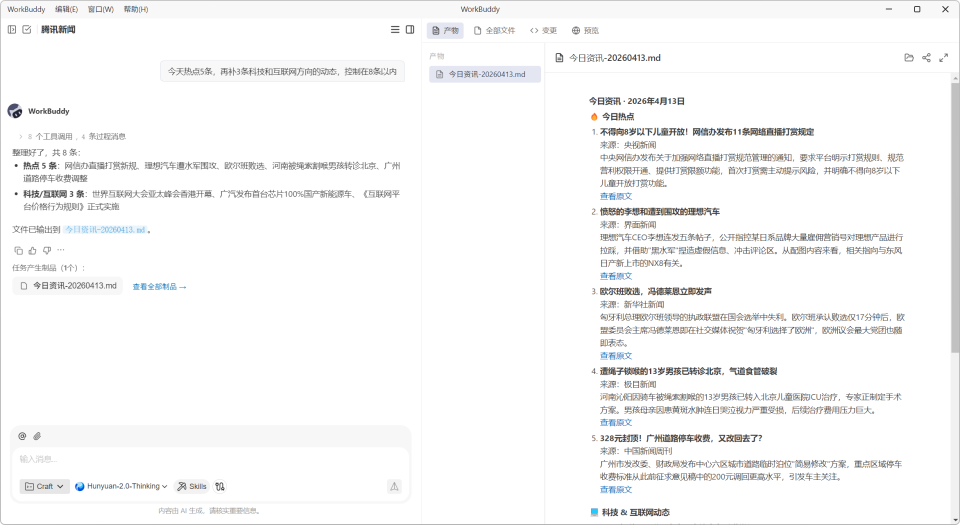
Task: Give the reply a thumbs down
Action: [x=47, y=250]
